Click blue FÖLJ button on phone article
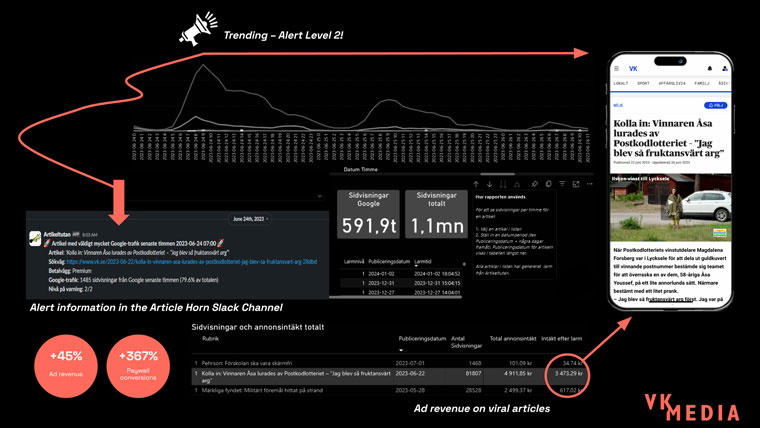 click(715, 105)
